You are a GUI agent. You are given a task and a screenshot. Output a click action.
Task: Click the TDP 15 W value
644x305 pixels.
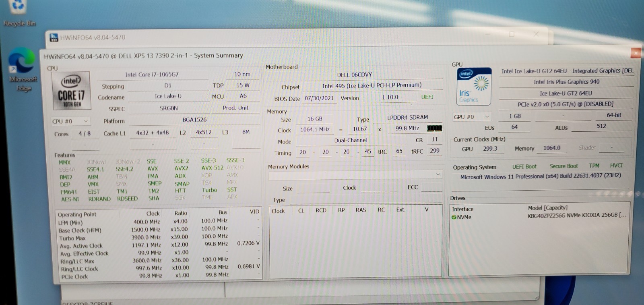tap(243, 85)
